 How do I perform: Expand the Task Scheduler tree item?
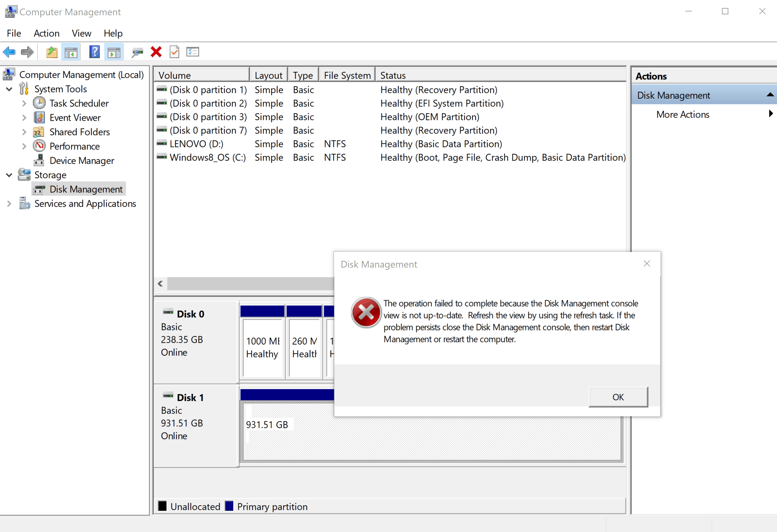pos(24,103)
